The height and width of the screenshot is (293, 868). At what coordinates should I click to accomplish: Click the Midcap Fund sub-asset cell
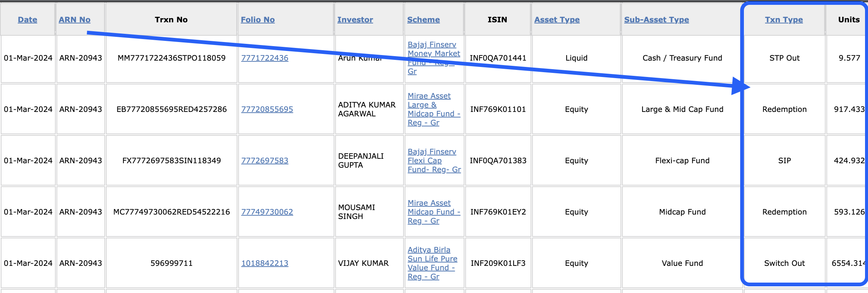[682, 212]
